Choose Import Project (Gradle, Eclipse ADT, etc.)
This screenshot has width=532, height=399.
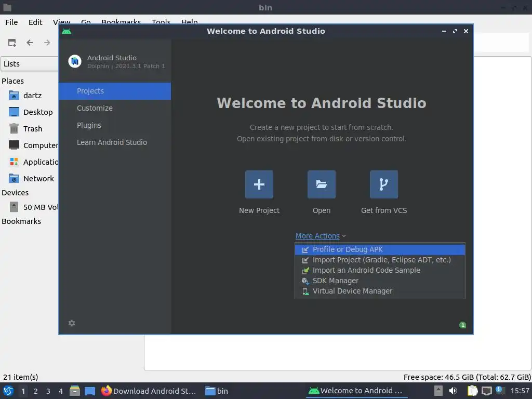380,260
